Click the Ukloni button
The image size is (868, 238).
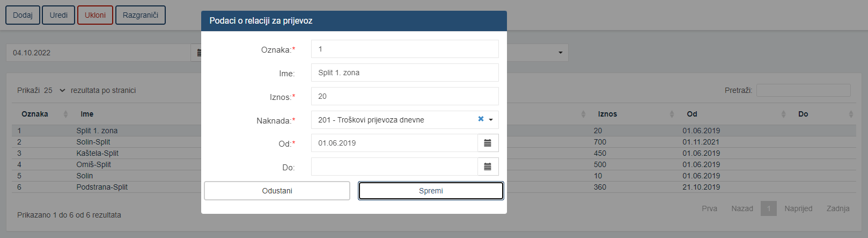(95, 15)
